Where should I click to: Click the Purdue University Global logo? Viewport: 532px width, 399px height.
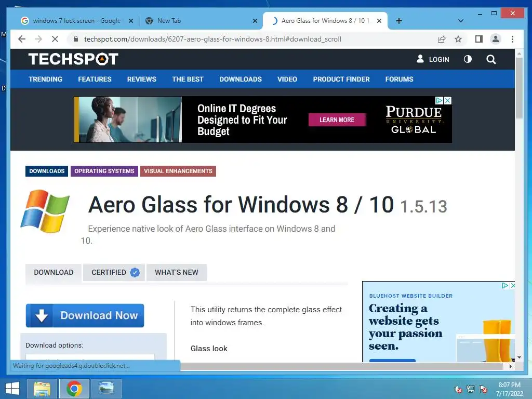(x=414, y=119)
